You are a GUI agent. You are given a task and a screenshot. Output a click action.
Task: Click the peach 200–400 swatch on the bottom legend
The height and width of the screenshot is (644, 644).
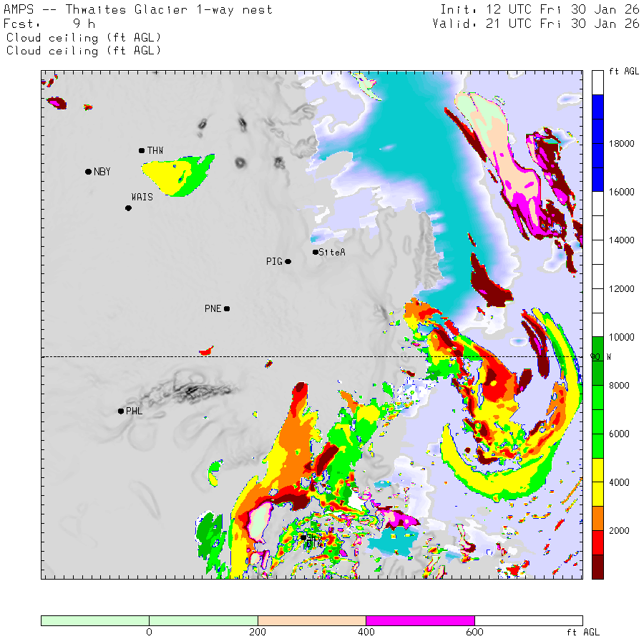312,620
